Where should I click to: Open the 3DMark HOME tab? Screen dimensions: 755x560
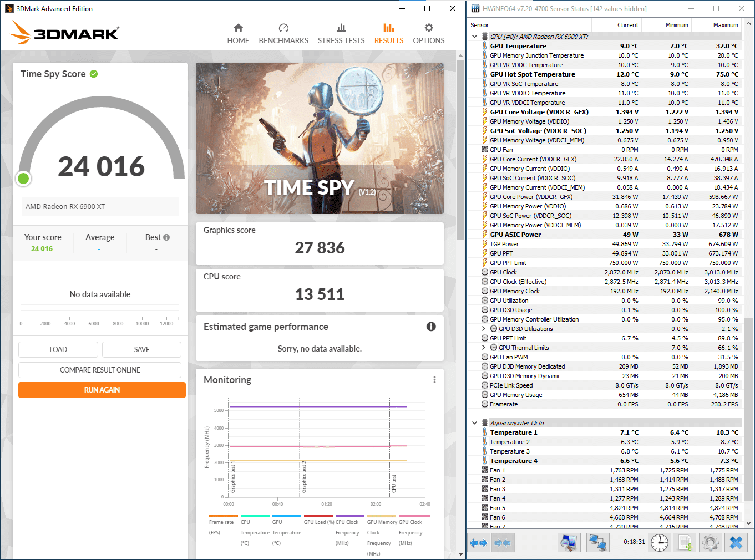(238, 34)
